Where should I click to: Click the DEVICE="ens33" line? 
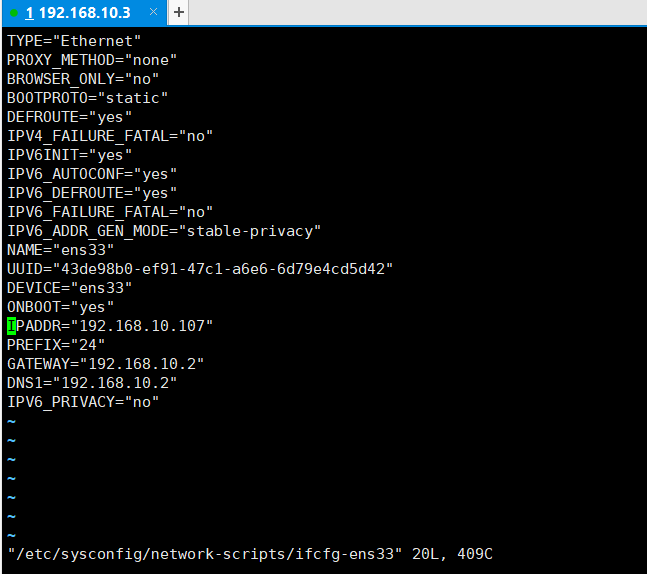pyautogui.click(x=70, y=288)
